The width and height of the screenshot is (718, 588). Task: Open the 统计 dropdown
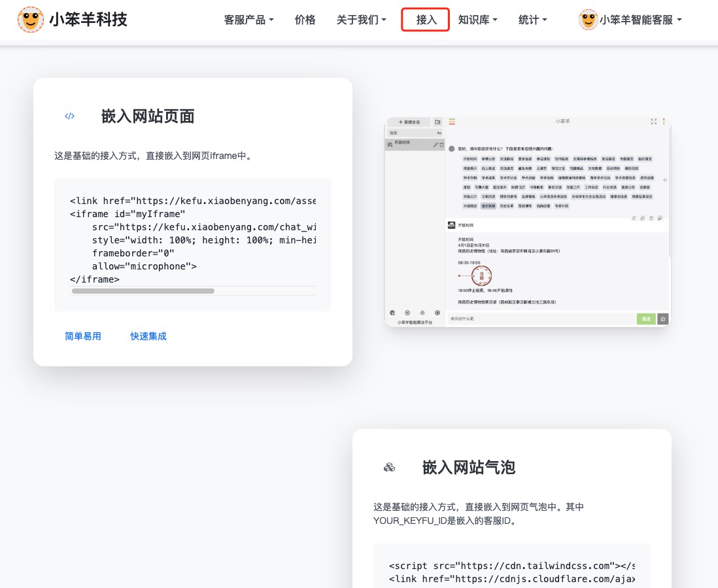point(532,20)
